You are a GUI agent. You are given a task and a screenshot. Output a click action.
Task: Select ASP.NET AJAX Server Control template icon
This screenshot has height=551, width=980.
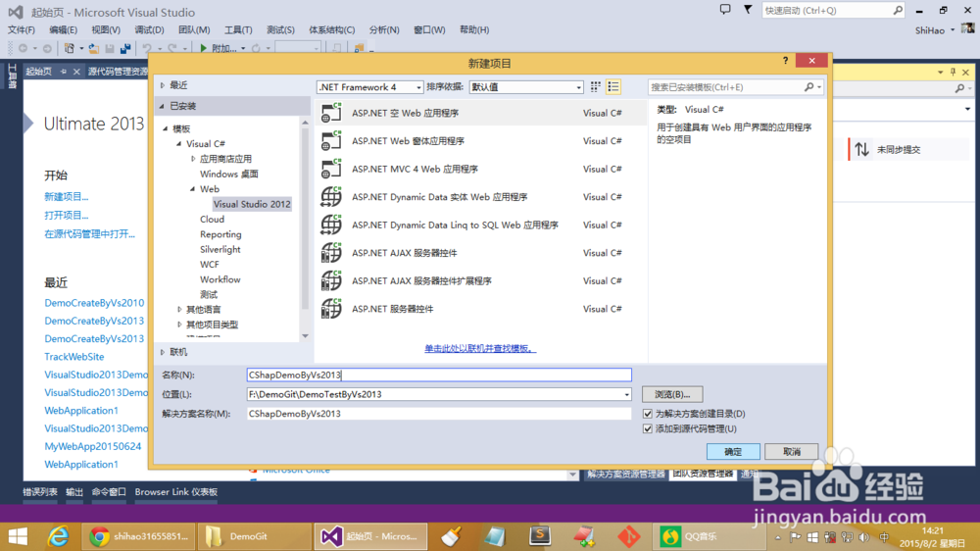[x=331, y=253]
